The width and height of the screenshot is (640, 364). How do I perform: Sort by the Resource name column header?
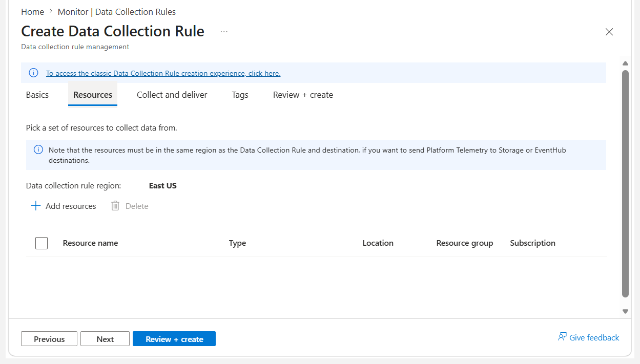(x=90, y=243)
